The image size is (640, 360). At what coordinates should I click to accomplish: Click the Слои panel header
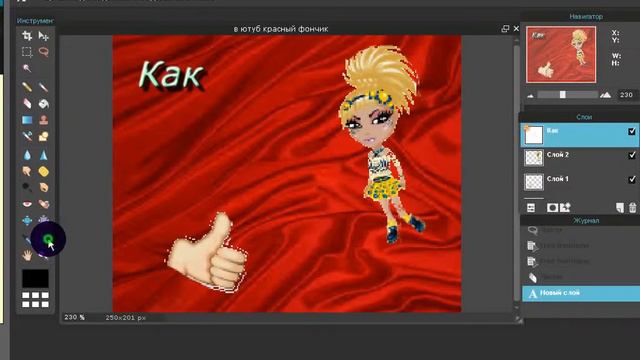[584, 117]
